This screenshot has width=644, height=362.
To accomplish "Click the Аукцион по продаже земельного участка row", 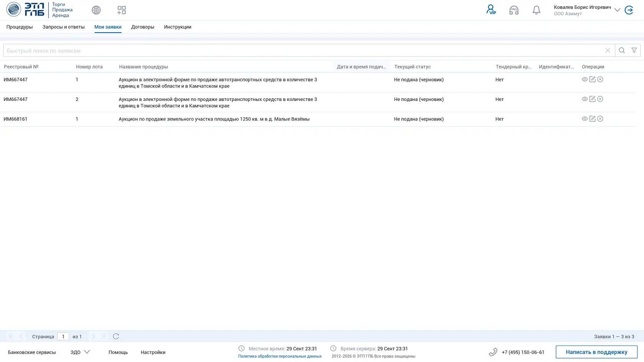I will point(318,119).
